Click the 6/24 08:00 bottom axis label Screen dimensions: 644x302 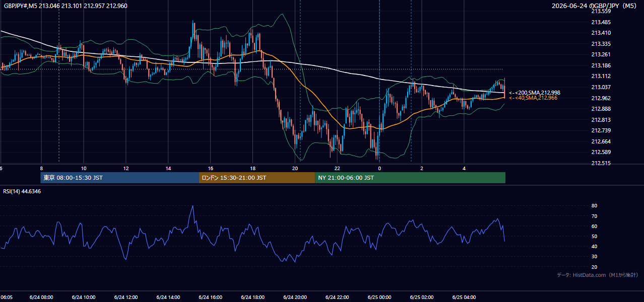pos(41,297)
